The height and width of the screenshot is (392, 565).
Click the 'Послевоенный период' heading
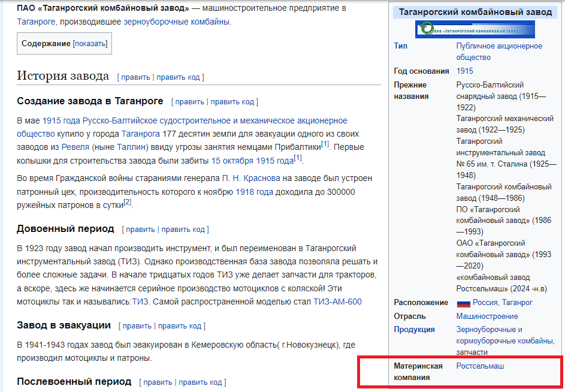click(74, 382)
